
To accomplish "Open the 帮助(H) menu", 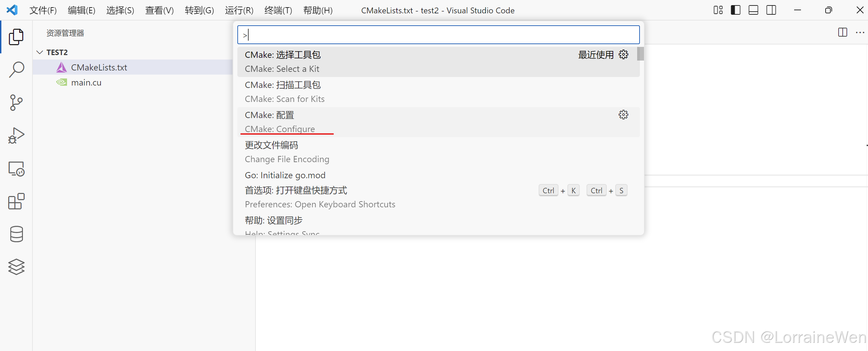I will tap(318, 10).
